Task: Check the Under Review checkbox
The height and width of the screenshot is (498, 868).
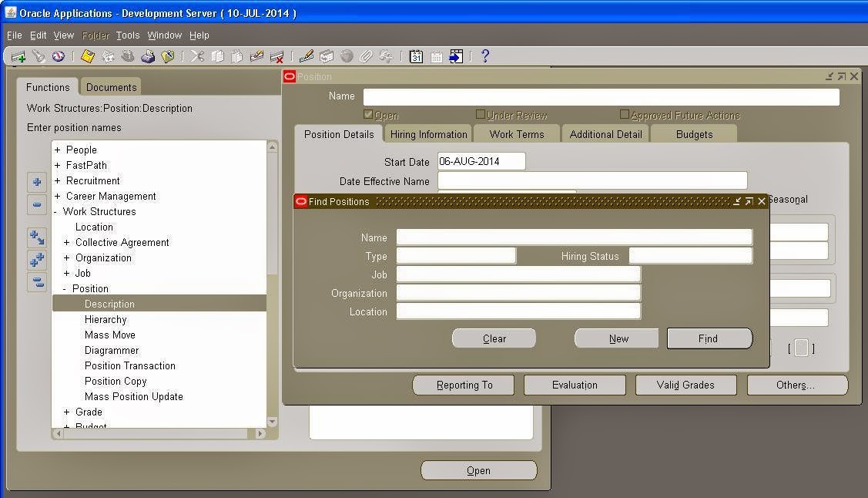Action: [x=478, y=113]
